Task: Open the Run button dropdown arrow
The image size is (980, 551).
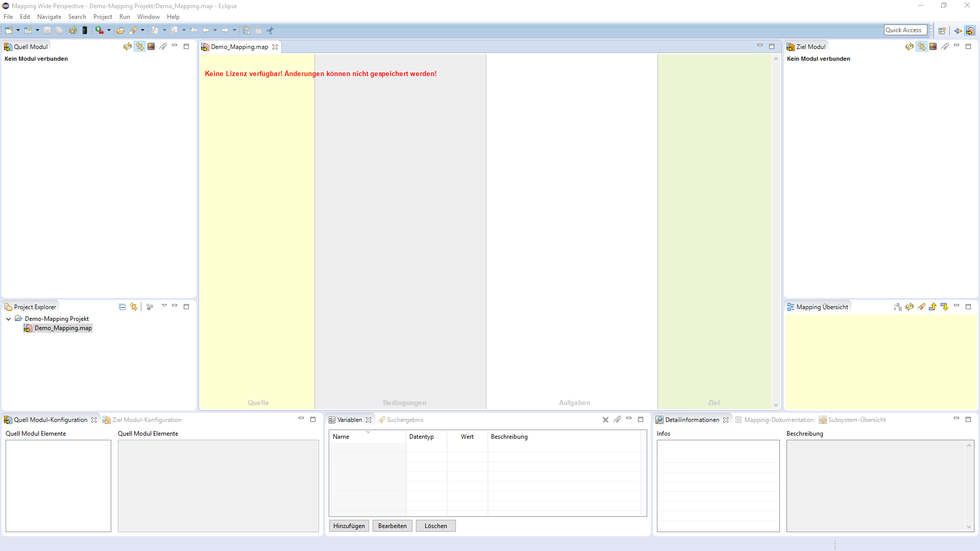Action: [x=109, y=31]
